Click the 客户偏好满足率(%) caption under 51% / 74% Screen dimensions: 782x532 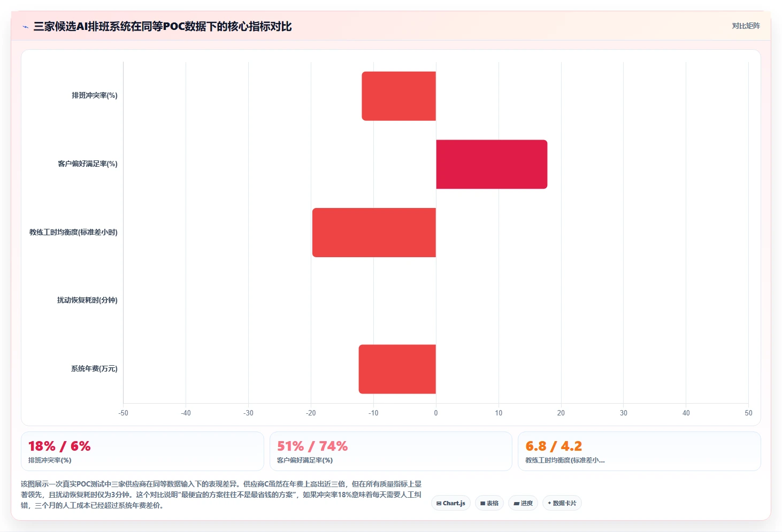coord(305,460)
